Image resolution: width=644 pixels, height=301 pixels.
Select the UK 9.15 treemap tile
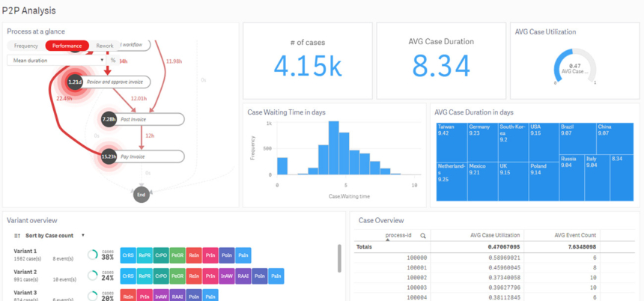click(514, 181)
